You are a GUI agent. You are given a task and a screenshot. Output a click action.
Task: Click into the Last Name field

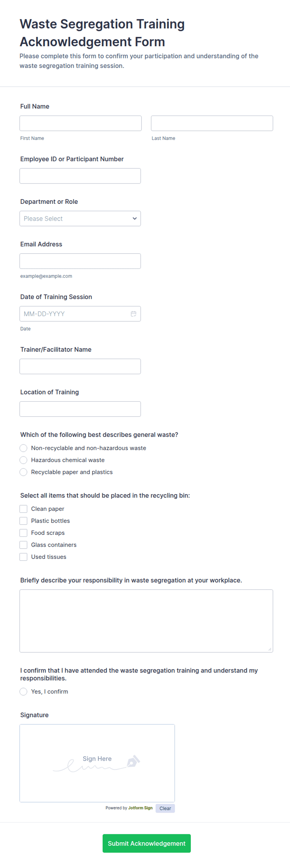212,123
